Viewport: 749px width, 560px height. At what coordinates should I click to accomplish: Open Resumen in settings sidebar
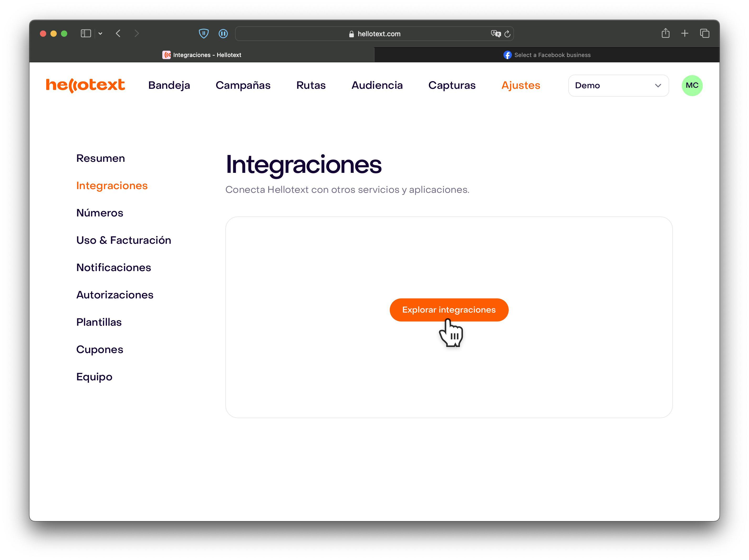click(x=101, y=158)
